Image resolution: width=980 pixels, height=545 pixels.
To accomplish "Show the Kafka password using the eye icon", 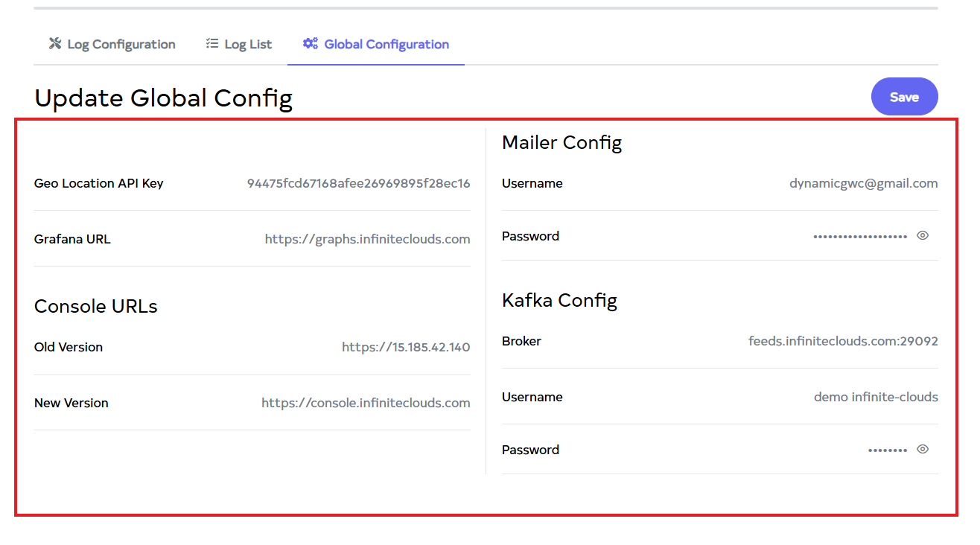I will click(923, 450).
